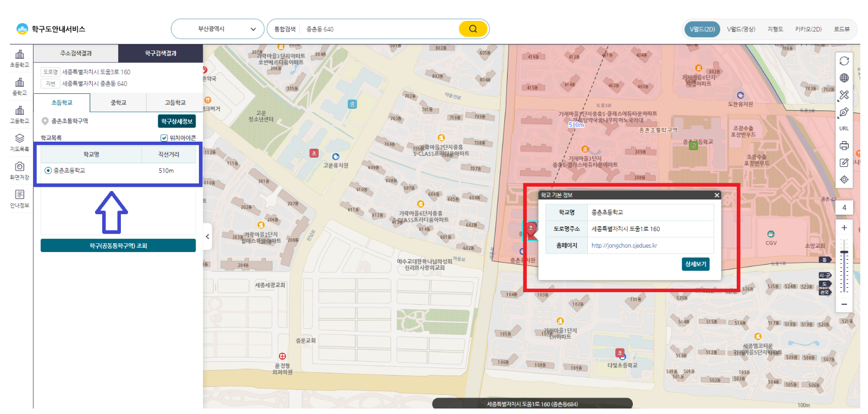Switch to 학구검색결과 tab
This screenshot has height=414, width=868.
tap(160, 53)
